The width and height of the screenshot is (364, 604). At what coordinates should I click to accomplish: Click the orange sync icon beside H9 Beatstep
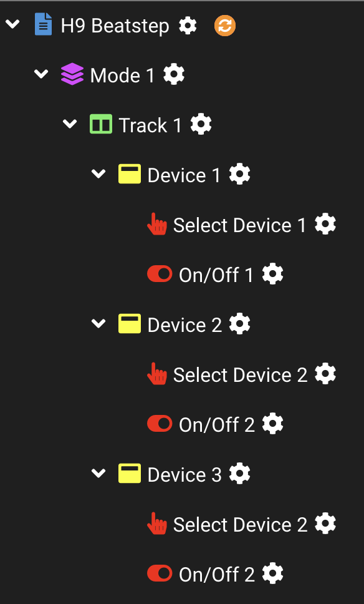point(225,26)
